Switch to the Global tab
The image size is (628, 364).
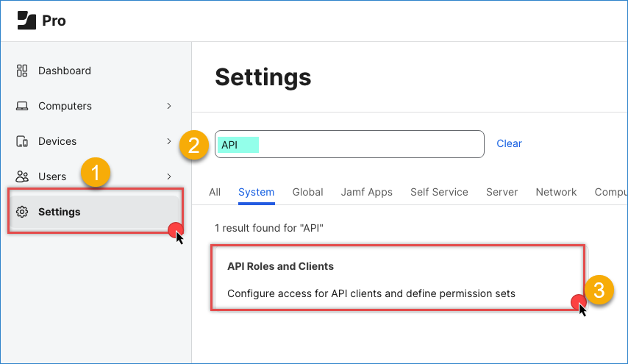point(307,192)
